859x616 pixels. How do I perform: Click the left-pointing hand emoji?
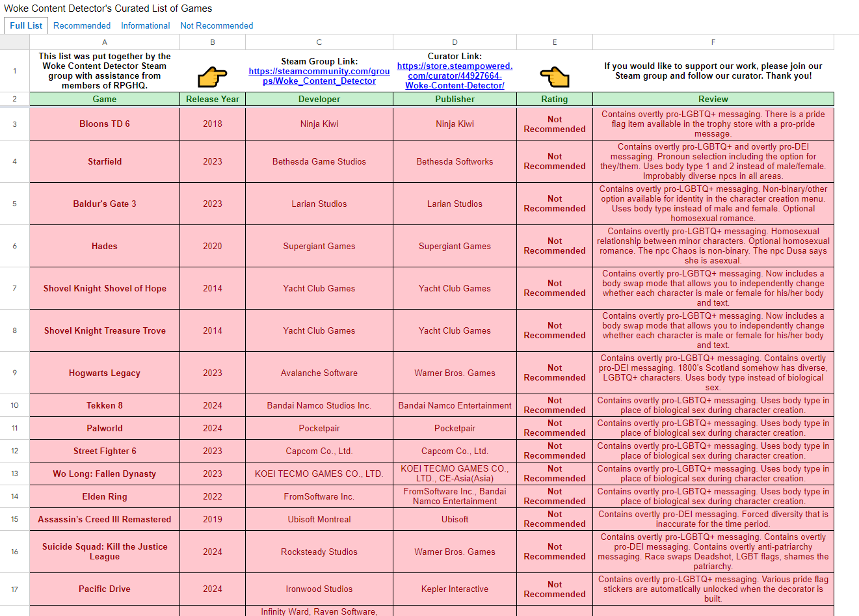pos(555,77)
